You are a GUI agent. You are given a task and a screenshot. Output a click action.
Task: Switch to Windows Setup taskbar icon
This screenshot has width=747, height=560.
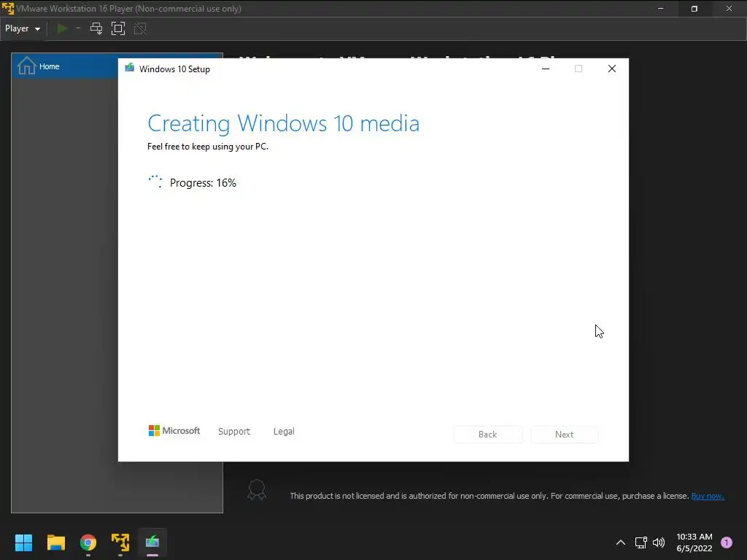coord(152,542)
